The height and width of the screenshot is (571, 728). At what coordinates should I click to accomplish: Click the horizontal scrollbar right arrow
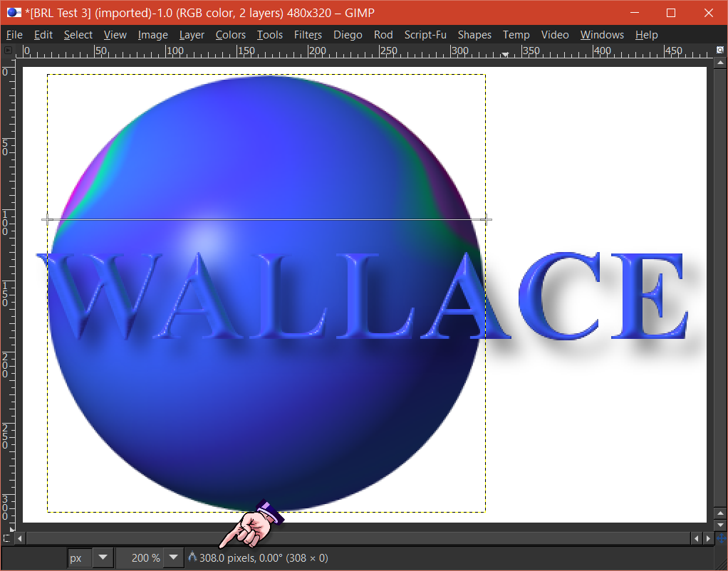(708, 538)
